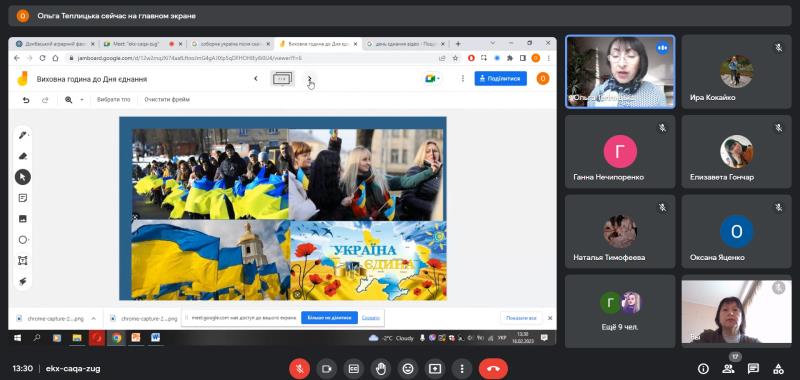The image size is (800, 380).
Task: Click the present screen button in Meet
Action: 435,368
